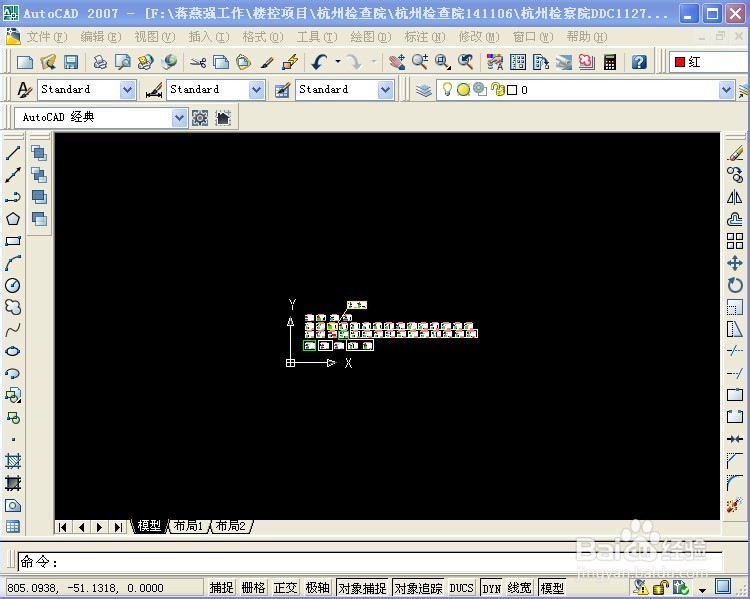Open the 文件(F) menu

pos(46,36)
